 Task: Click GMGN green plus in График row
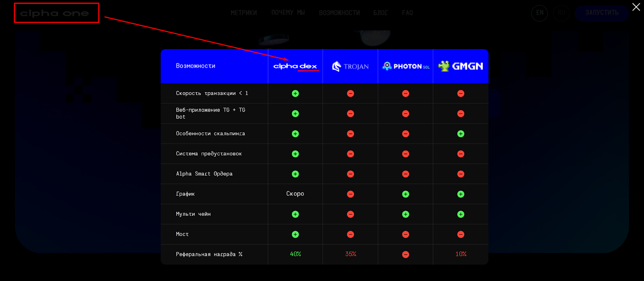click(x=461, y=194)
